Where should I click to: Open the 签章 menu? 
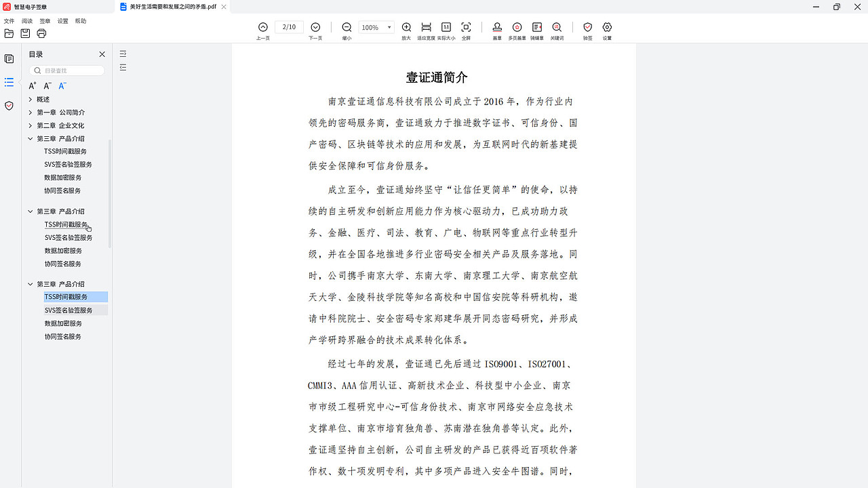click(x=45, y=21)
